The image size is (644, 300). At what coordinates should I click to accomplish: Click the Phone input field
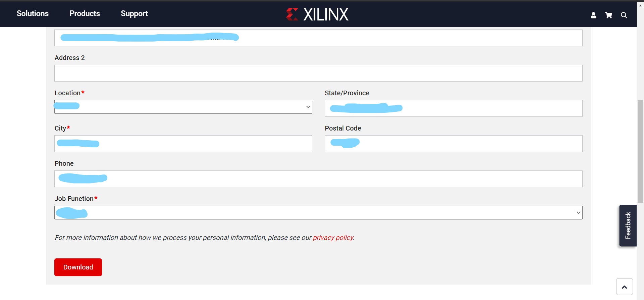318,179
